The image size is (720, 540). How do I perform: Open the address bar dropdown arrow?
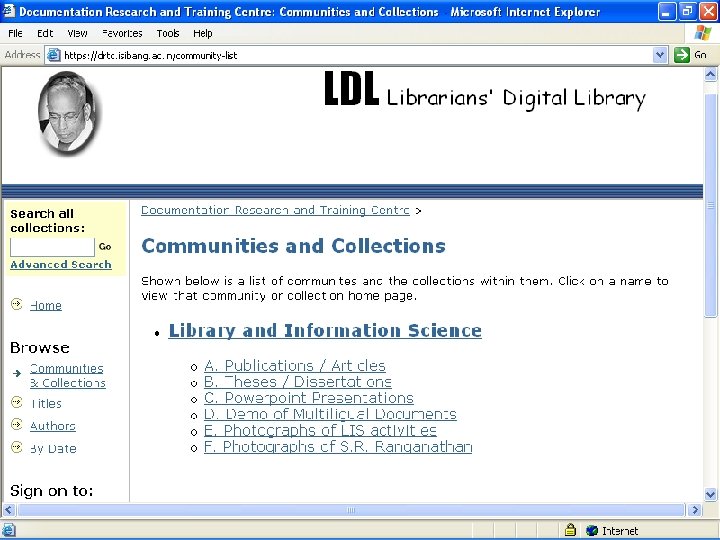(x=660, y=55)
